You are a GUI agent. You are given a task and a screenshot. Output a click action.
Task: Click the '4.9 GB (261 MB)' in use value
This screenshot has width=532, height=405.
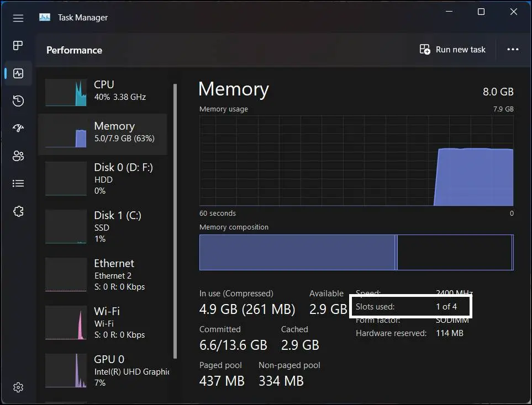[247, 309]
